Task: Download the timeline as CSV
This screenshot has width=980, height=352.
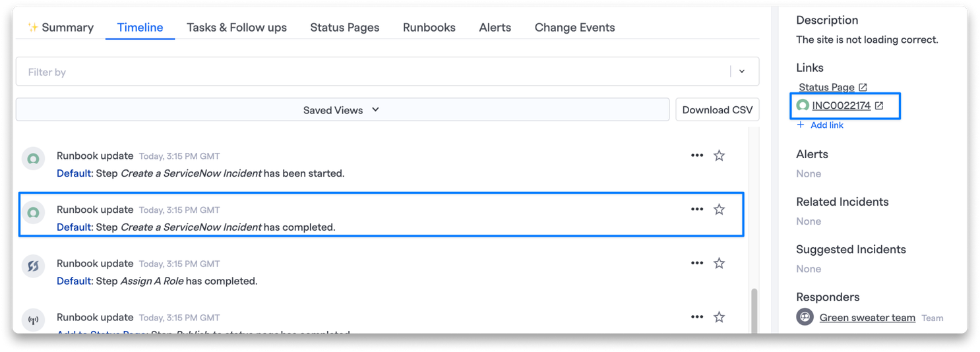Action: click(718, 110)
